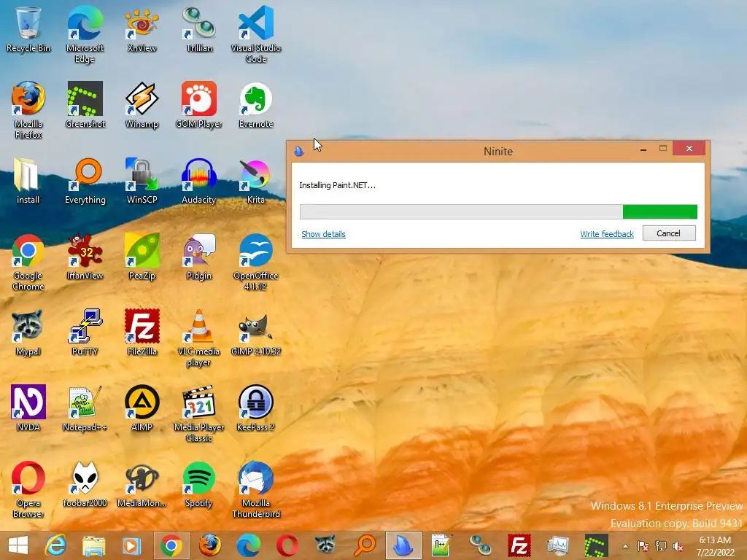This screenshot has width=747, height=560.
Task: Switch to Google Chrome in the taskbar
Action: point(171,545)
